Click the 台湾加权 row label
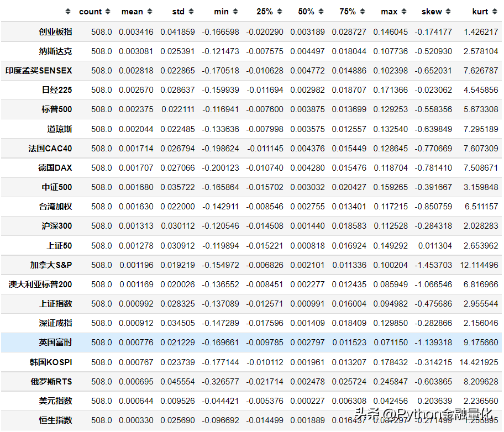 pyautogui.click(x=55, y=207)
